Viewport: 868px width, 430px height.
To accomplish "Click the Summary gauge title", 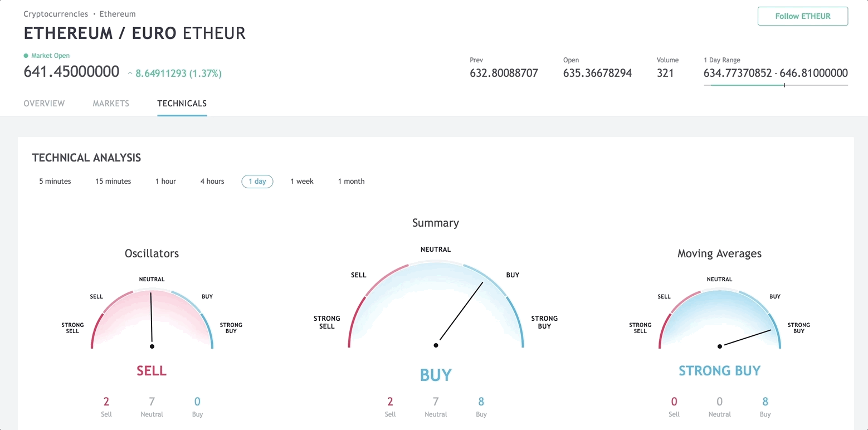I will point(436,223).
